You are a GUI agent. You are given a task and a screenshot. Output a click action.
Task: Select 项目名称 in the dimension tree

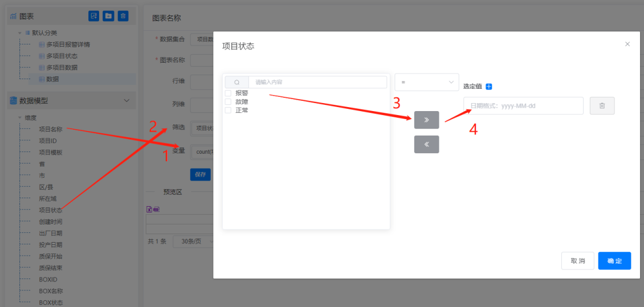(50, 129)
